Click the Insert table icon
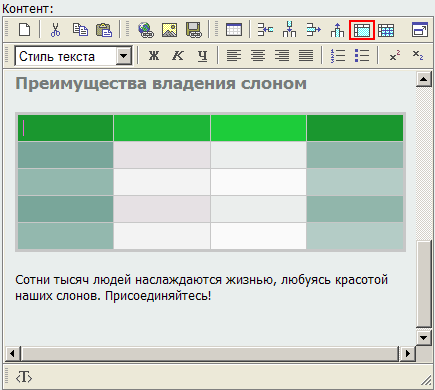Screen dimensions: 435x390 click(x=234, y=30)
